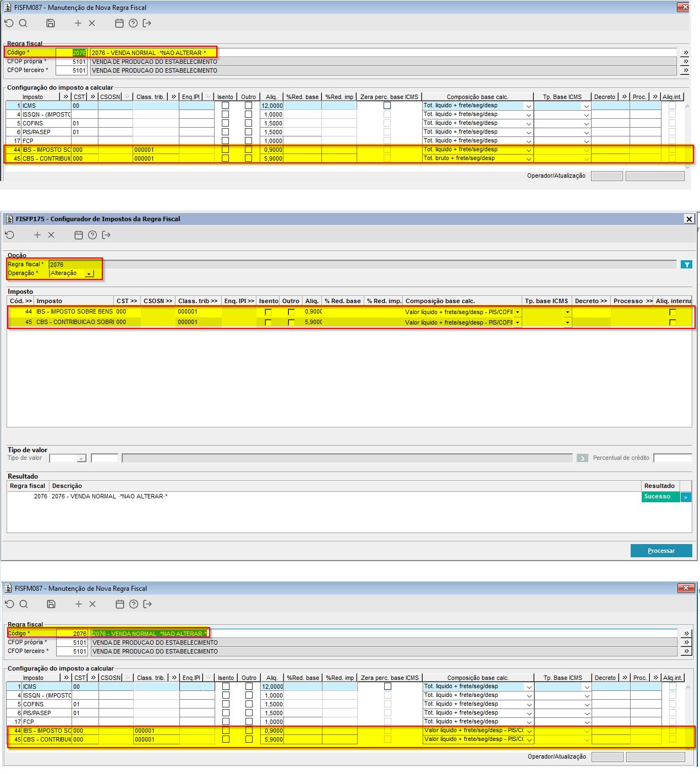Tick Isento checkbox for IBS row in FISFP175
Image resolution: width=700 pixels, height=774 pixels.
268,312
